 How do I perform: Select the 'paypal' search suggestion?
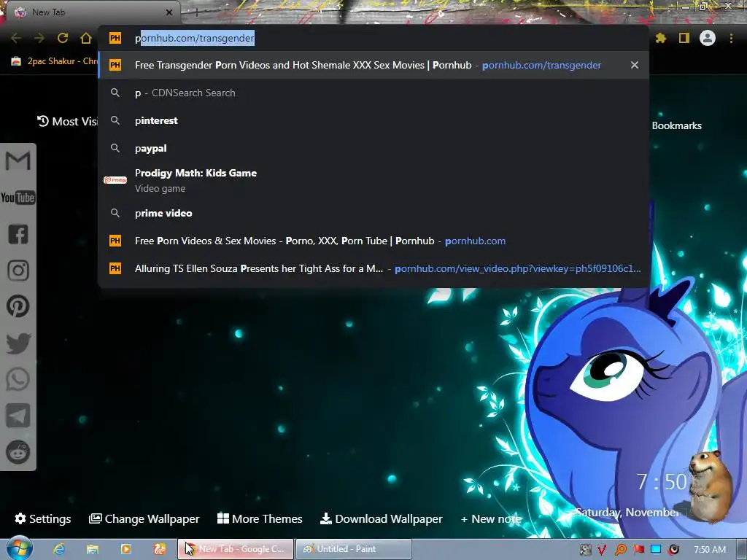click(x=373, y=148)
